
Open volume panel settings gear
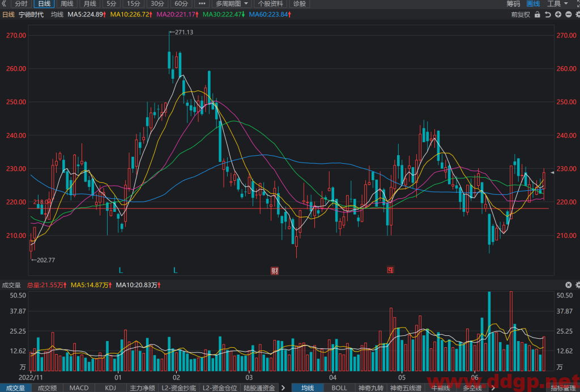578,285
